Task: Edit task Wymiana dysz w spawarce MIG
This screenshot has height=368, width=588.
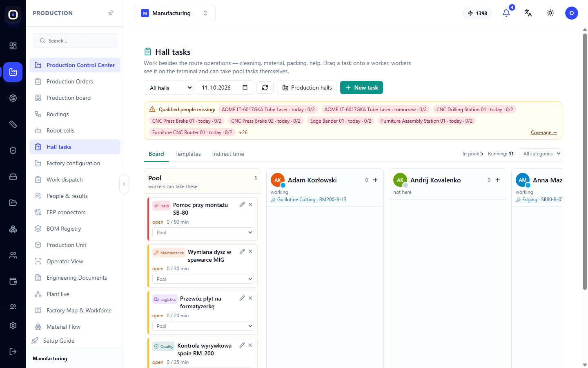Action: (242, 251)
